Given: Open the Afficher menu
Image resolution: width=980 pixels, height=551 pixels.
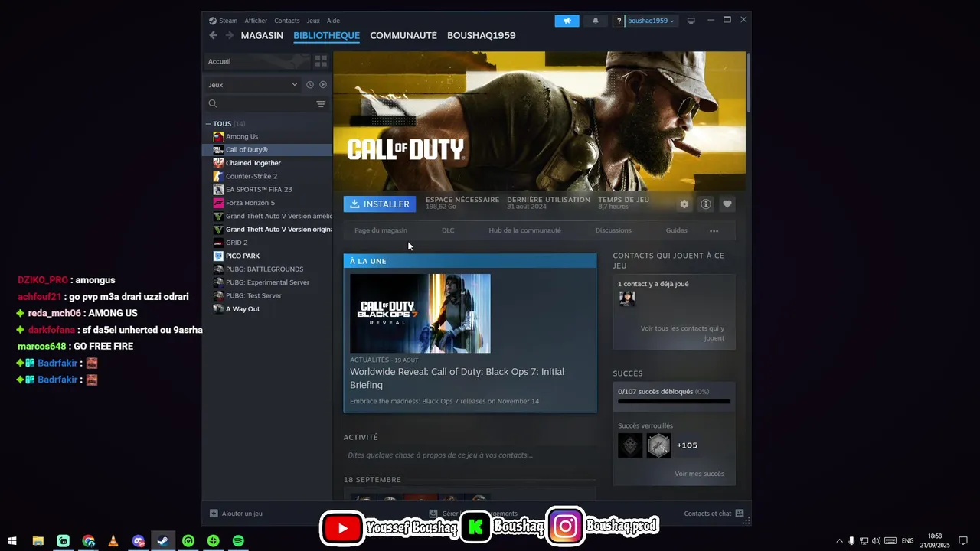Looking at the screenshot, I should [x=256, y=21].
